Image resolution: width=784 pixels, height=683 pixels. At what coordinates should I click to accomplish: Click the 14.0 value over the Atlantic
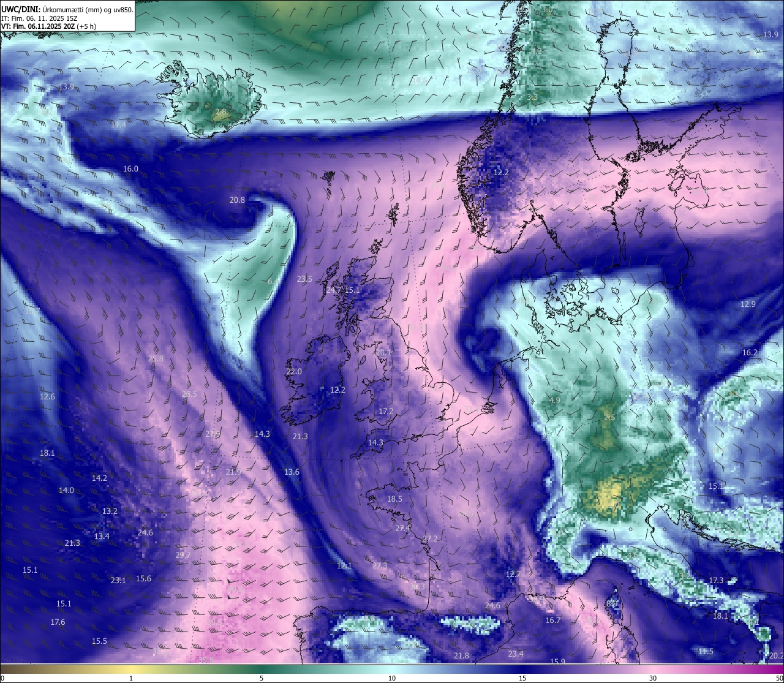(66, 491)
